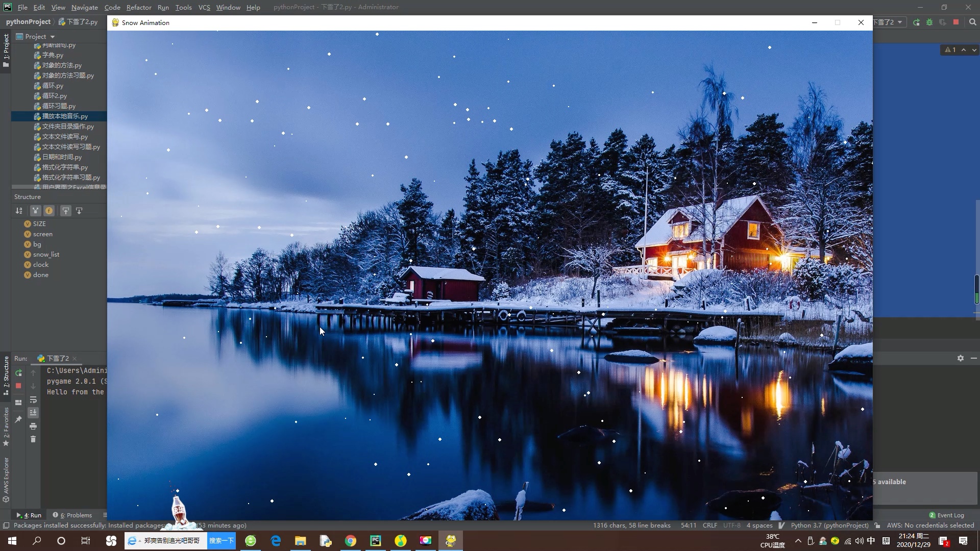Expand the Project view dropdown
Image resolution: width=980 pixels, height=551 pixels.
(x=52, y=37)
